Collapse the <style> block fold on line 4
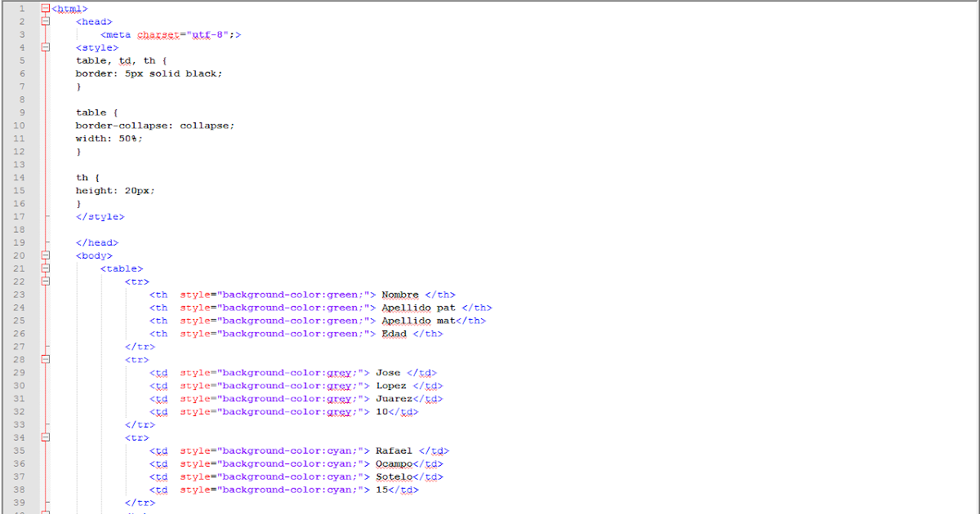 tap(46, 47)
